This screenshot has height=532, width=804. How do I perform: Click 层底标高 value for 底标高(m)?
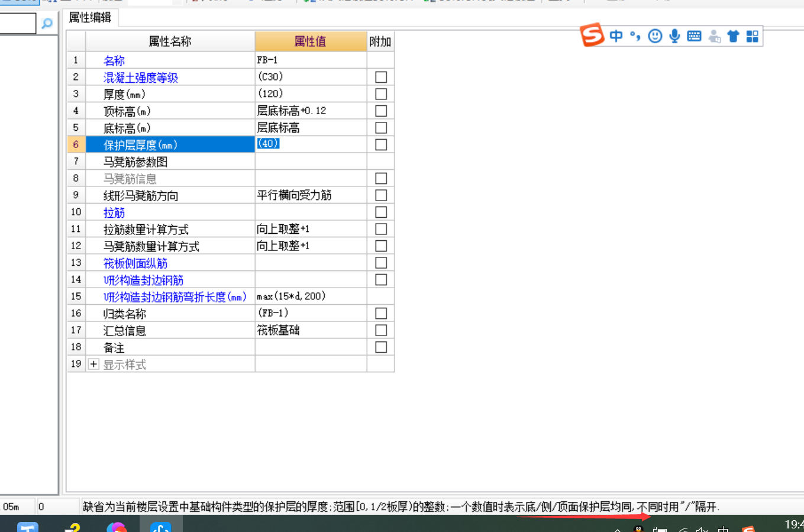tap(311, 128)
